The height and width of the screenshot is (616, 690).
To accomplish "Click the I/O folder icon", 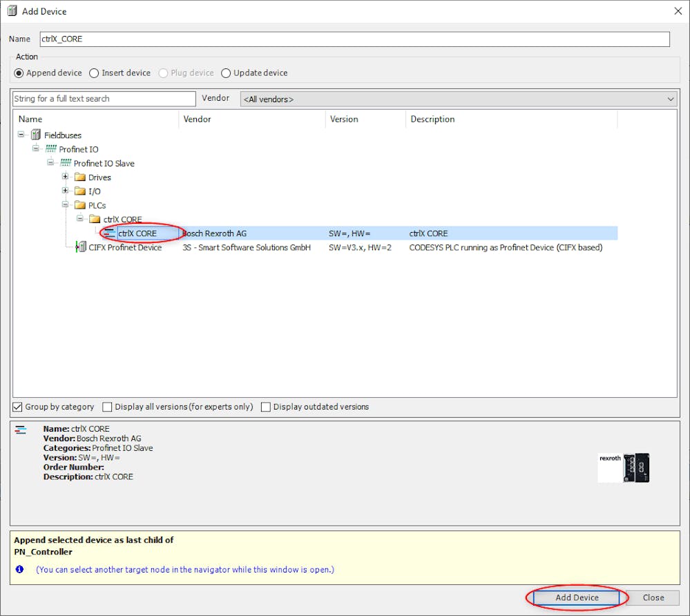I will tap(80, 191).
